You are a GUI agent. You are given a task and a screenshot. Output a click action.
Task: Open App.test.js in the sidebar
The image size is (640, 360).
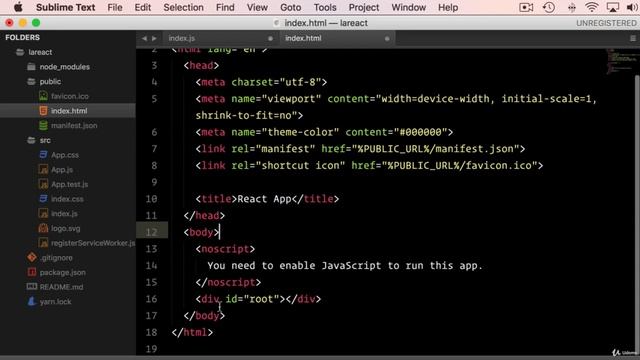pos(69,184)
